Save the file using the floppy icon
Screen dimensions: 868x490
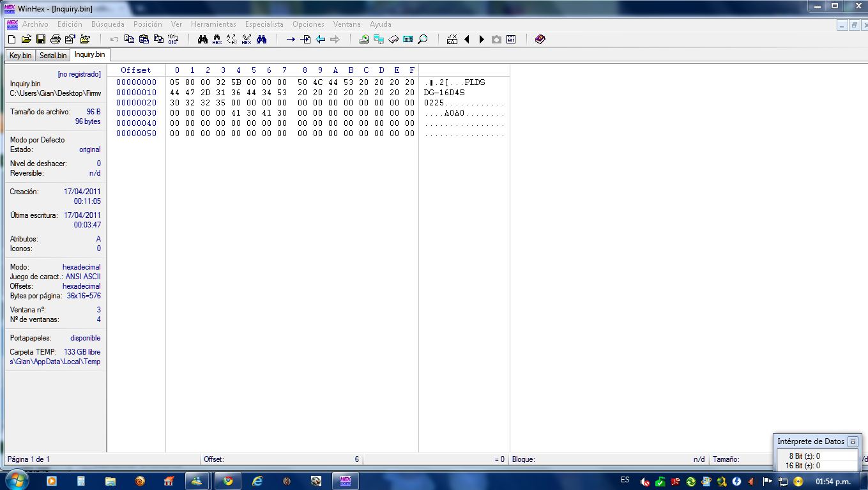[x=41, y=40]
